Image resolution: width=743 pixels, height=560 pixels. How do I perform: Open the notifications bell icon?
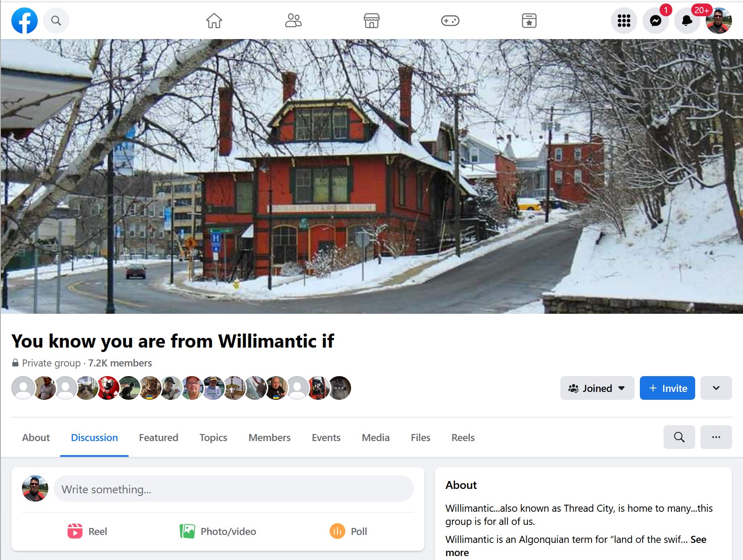687,21
